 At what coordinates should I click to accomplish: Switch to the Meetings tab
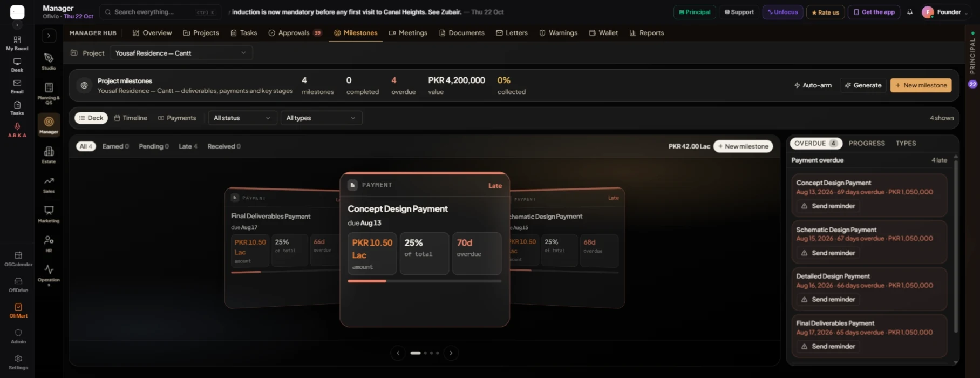coord(408,33)
